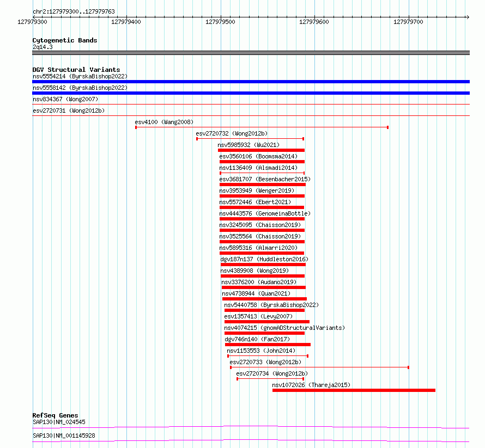Click esv3560106 (Boomsma2014) label

click(x=258, y=156)
